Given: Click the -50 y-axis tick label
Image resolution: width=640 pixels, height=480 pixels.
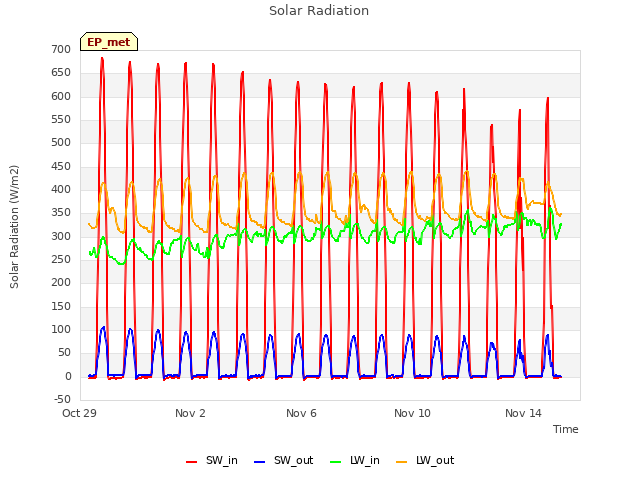Looking at the screenshot, I should (62, 399).
